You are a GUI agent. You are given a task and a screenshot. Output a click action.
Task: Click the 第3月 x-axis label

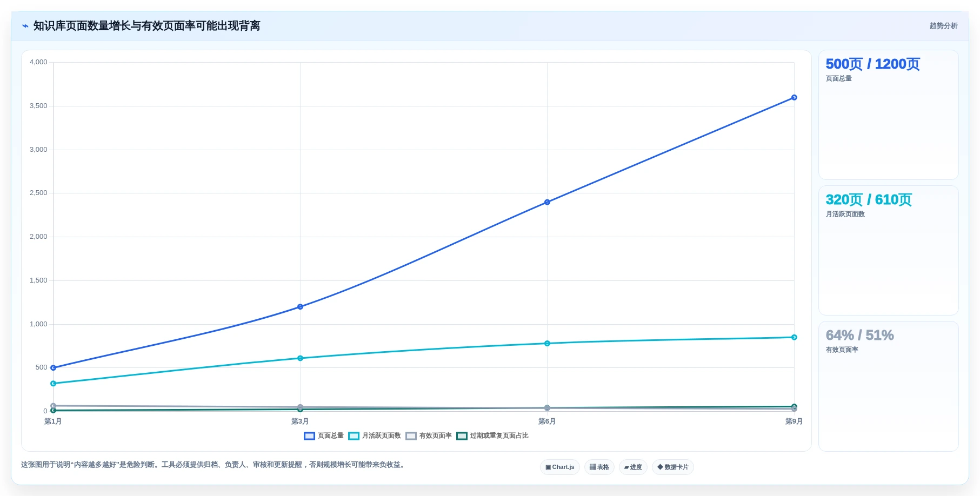[300, 421]
